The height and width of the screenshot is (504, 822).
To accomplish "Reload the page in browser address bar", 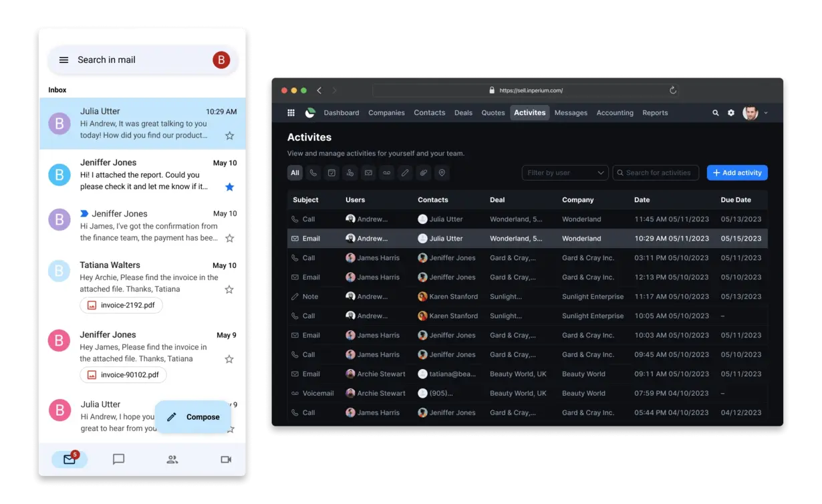I will tap(673, 90).
